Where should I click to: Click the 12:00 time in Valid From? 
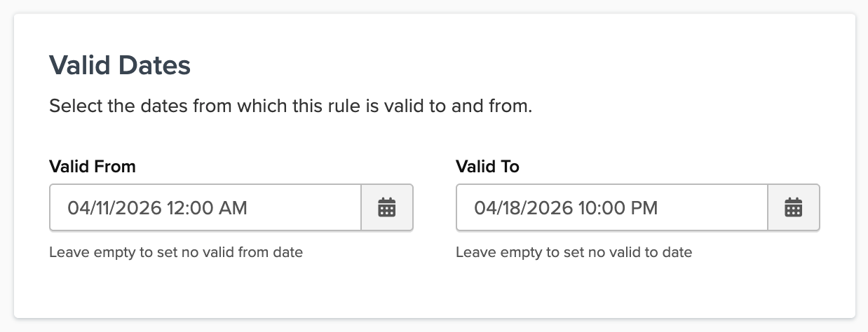coord(189,208)
